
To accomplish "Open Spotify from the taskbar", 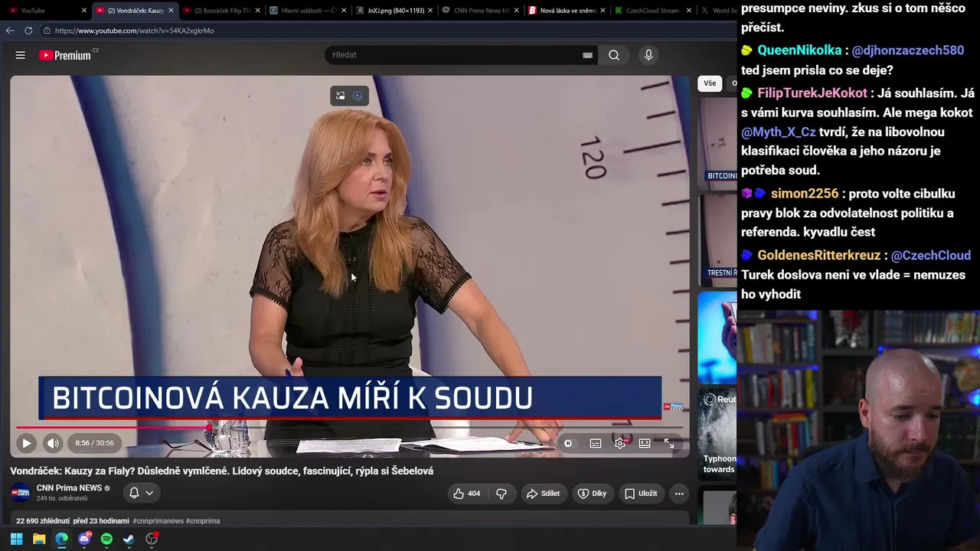I will click(106, 539).
